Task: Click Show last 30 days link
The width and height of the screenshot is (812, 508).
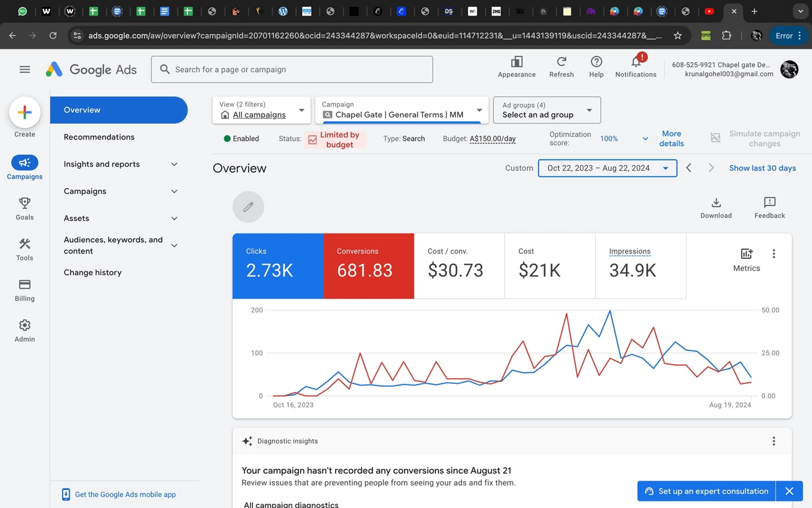Action: [762, 168]
